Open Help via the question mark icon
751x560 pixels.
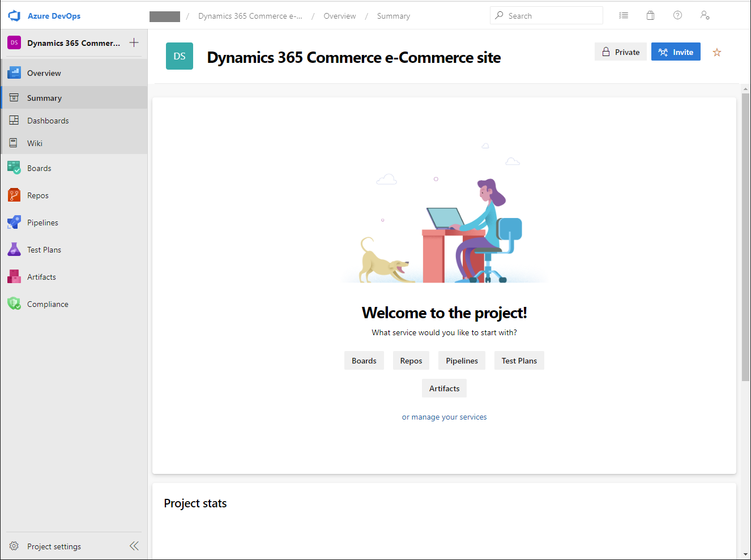tap(677, 15)
